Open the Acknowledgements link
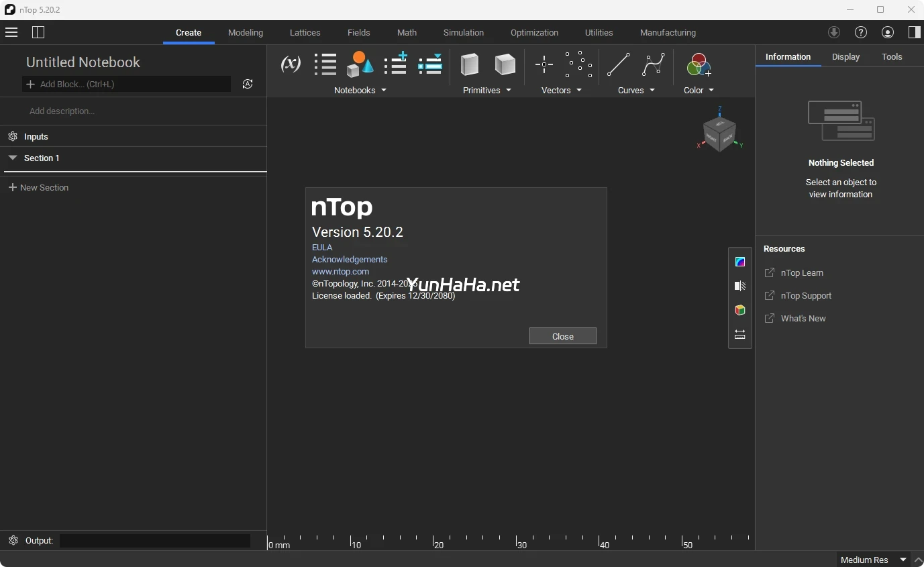Image resolution: width=924 pixels, height=567 pixels. click(350, 259)
